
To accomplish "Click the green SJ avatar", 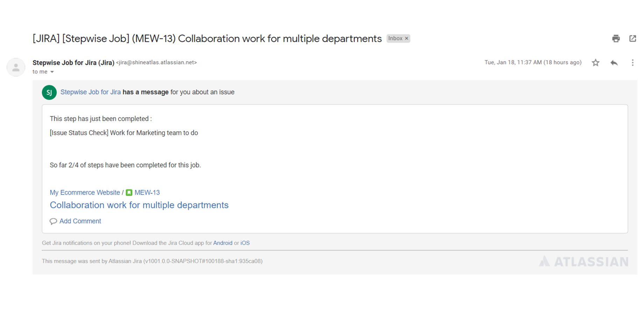I will (49, 92).
